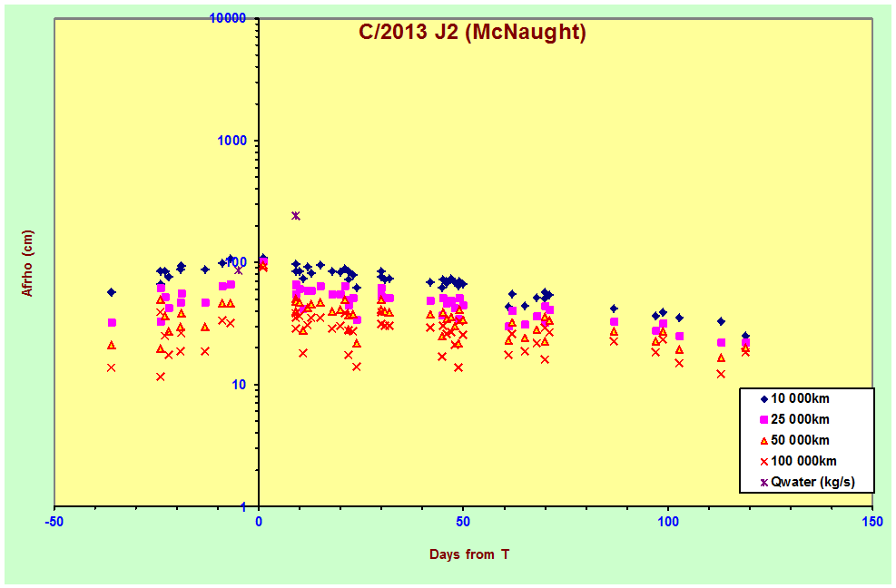Screen dimensions: 896x588
Task: Select the chart title C/2013 J2 (McNaught)
Action: coord(473,32)
